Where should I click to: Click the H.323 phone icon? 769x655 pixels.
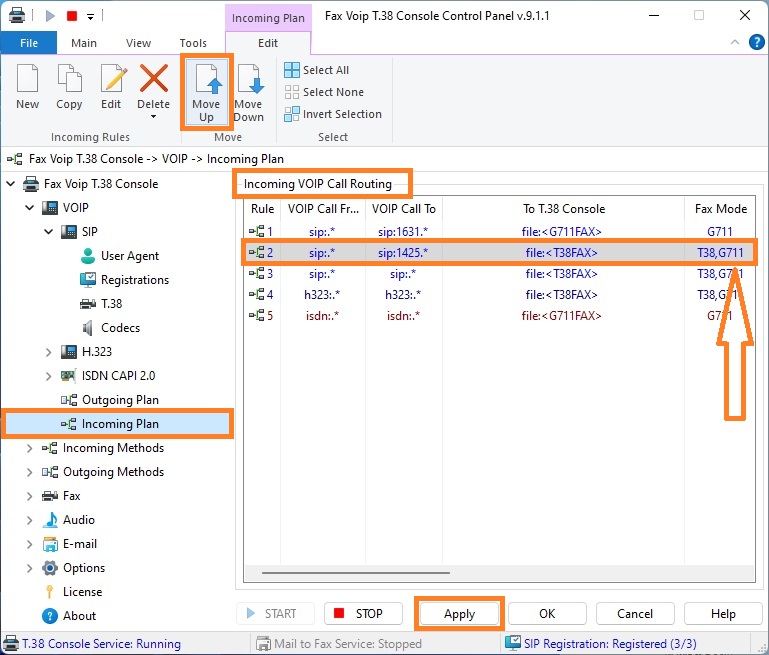69,352
